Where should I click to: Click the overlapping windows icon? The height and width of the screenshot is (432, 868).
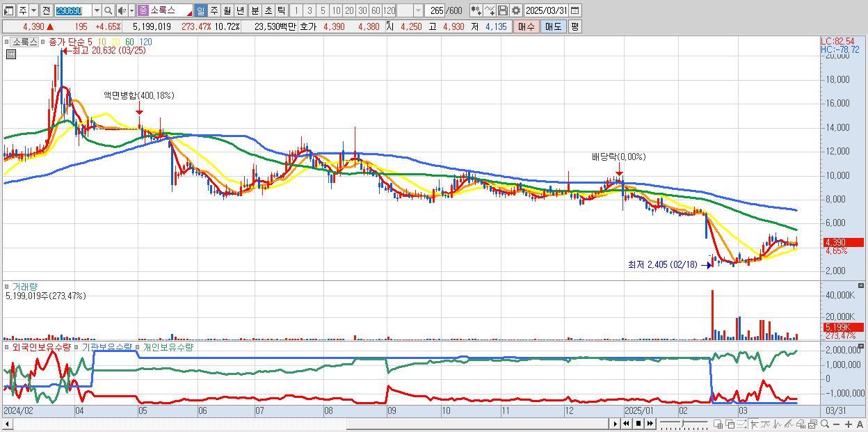pos(730,424)
